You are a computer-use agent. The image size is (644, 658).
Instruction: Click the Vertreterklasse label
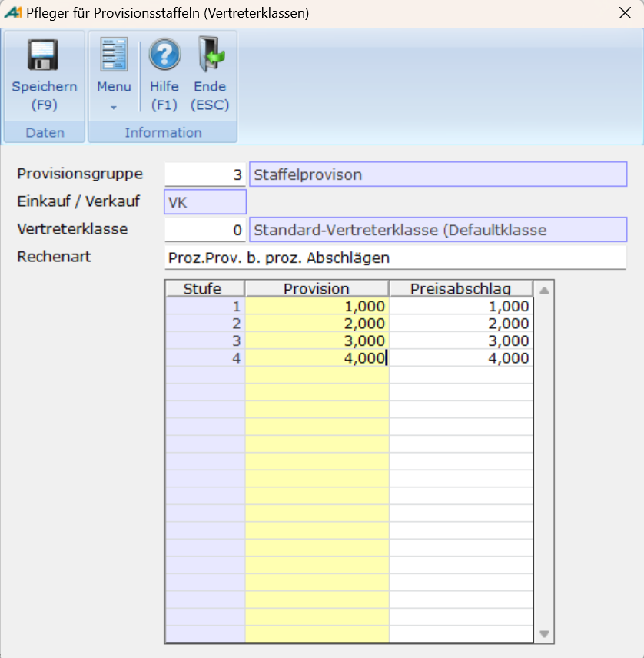point(72,229)
